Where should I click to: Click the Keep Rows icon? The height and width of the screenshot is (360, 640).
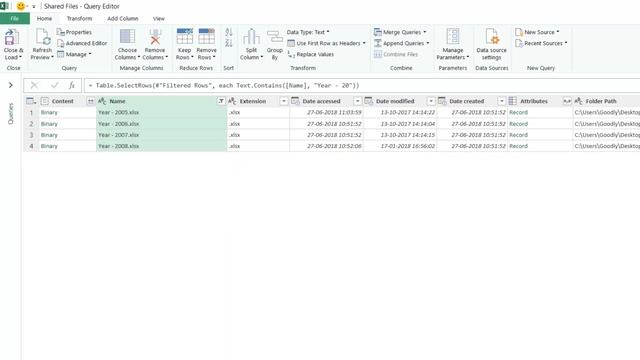pyautogui.click(x=184, y=37)
